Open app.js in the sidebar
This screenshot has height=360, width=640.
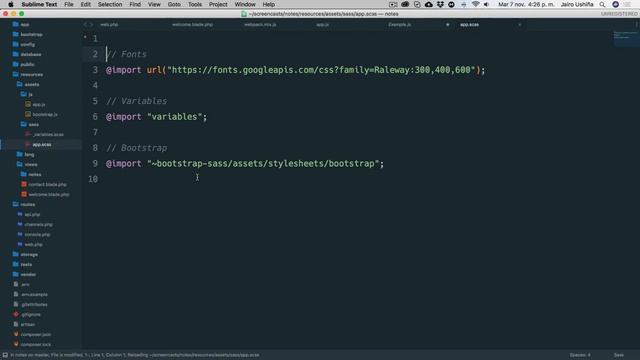[x=39, y=104]
